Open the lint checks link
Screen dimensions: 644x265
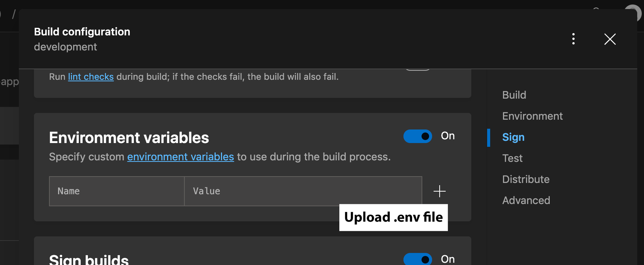pos(90,76)
